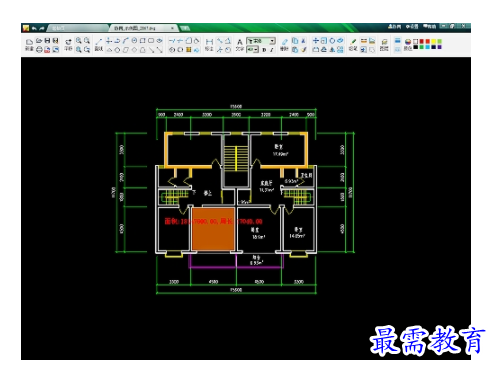Close the .dwg drawing tab
Viewport: 494px width, 372px height.
pyautogui.click(x=172, y=28)
